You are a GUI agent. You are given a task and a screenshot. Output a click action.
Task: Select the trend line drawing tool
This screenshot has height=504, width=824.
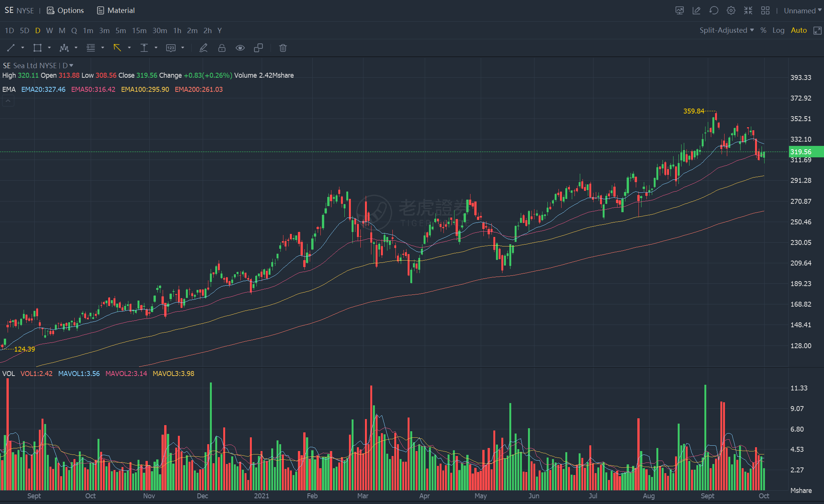[x=11, y=48]
